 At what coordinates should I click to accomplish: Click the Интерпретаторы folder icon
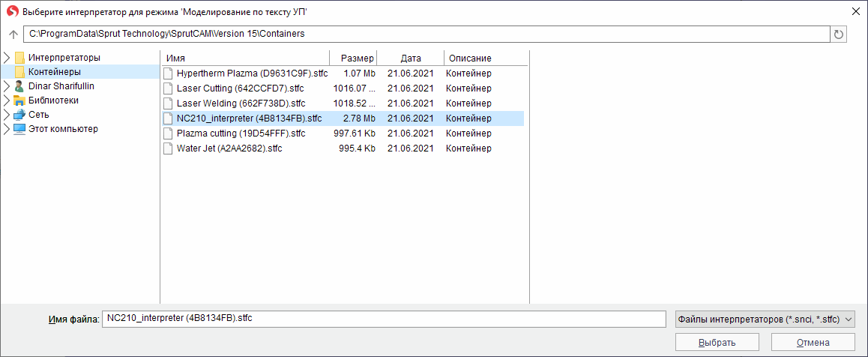pos(20,58)
